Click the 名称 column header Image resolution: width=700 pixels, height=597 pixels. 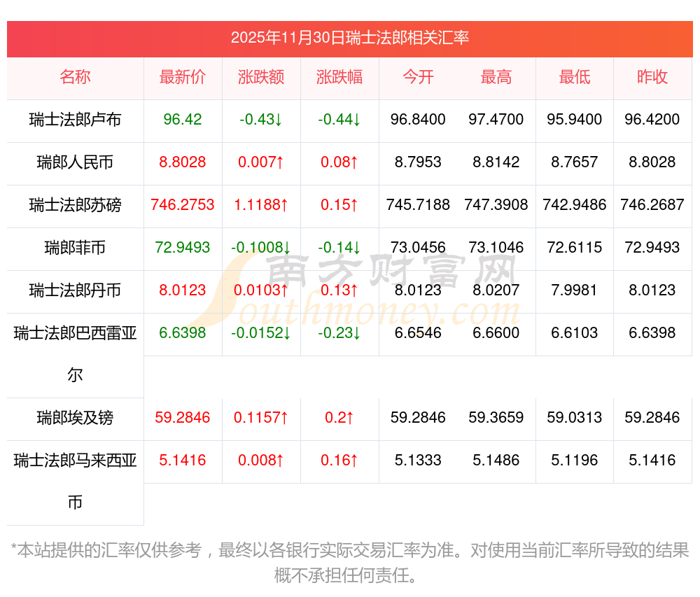75,77
